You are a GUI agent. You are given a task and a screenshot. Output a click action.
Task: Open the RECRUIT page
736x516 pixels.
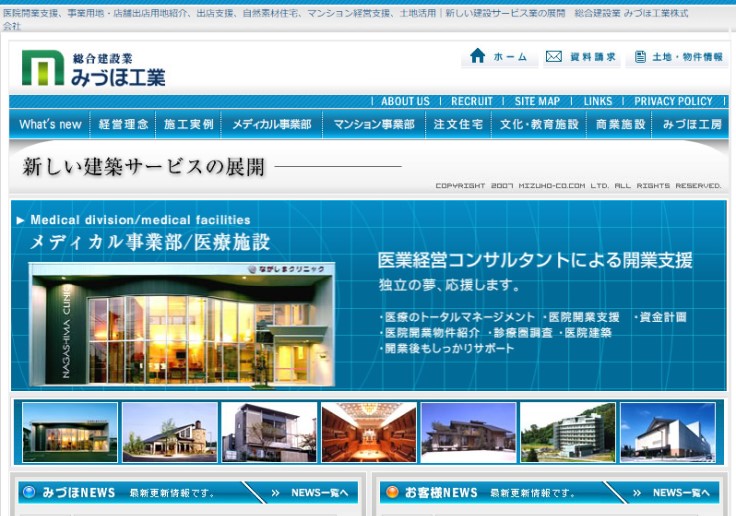coord(472,101)
